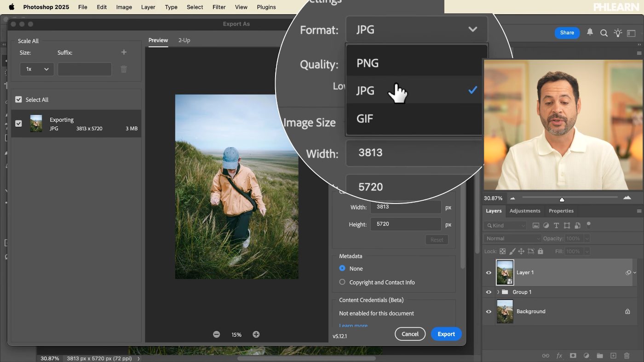Create a new layer
This screenshot has width=644, height=362.
point(613,356)
